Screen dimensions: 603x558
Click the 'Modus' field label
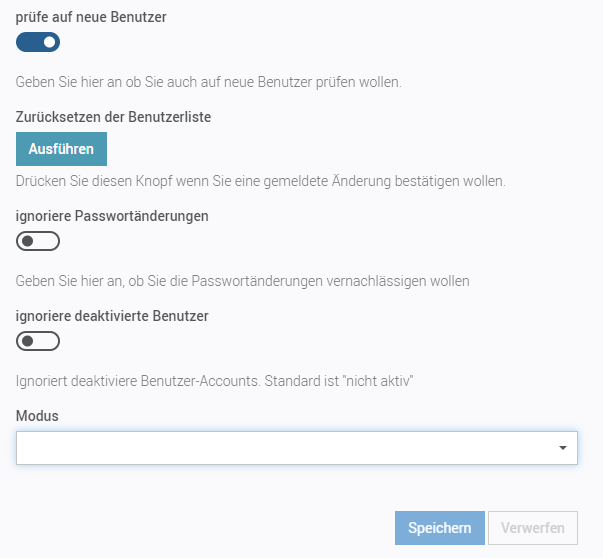click(x=37, y=415)
